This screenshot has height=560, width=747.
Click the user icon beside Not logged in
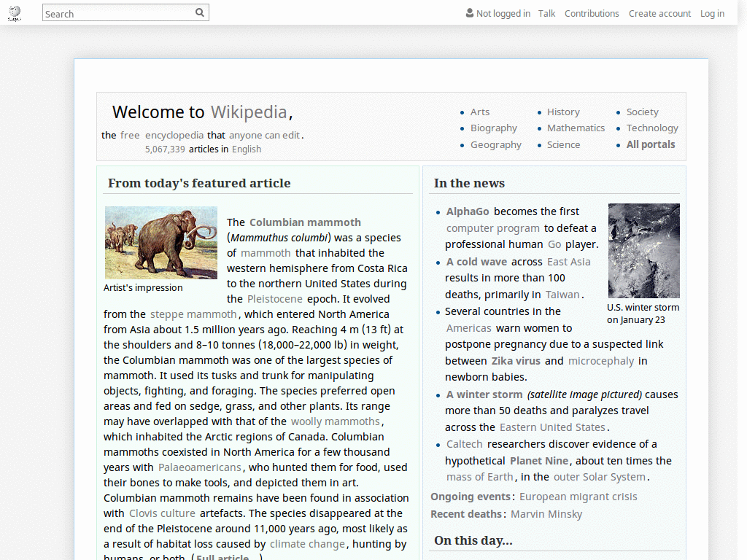[x=468, y=13]
